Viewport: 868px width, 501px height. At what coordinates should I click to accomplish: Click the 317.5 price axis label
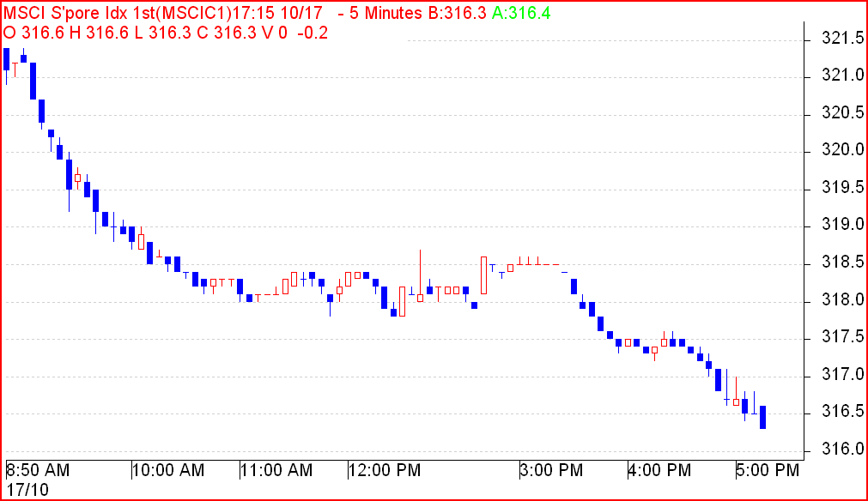click(x=842, y=337)
